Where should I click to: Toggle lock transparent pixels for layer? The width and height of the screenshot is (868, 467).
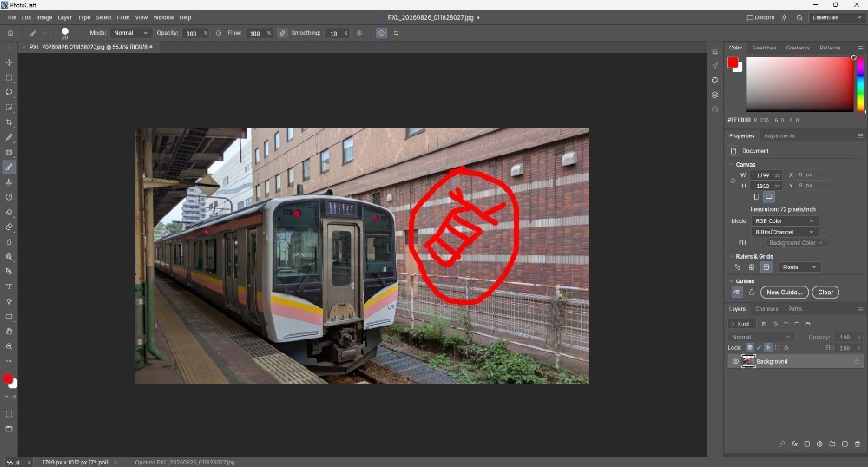(750, 348)
